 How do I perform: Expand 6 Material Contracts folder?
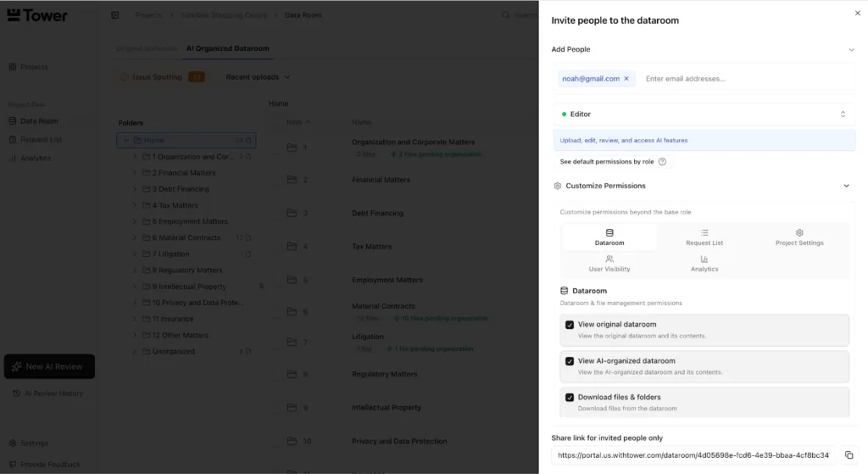coord(135,237)
